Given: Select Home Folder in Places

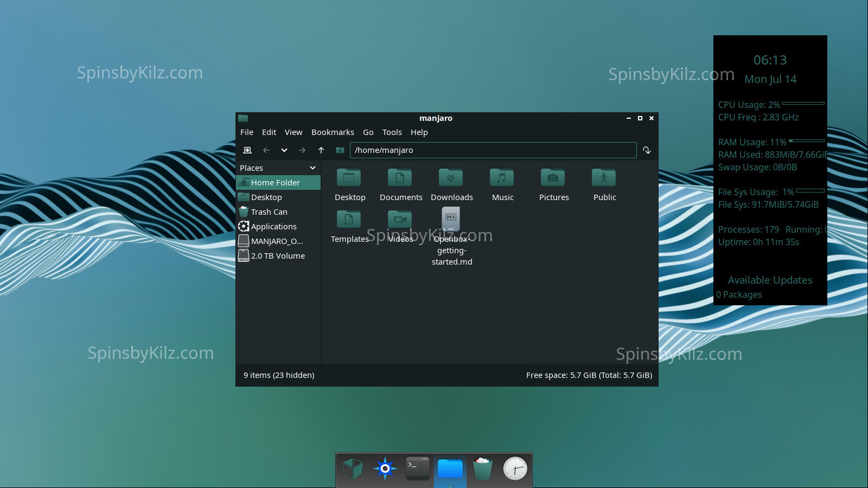Looking at the screenshot, I should [278, 183].
